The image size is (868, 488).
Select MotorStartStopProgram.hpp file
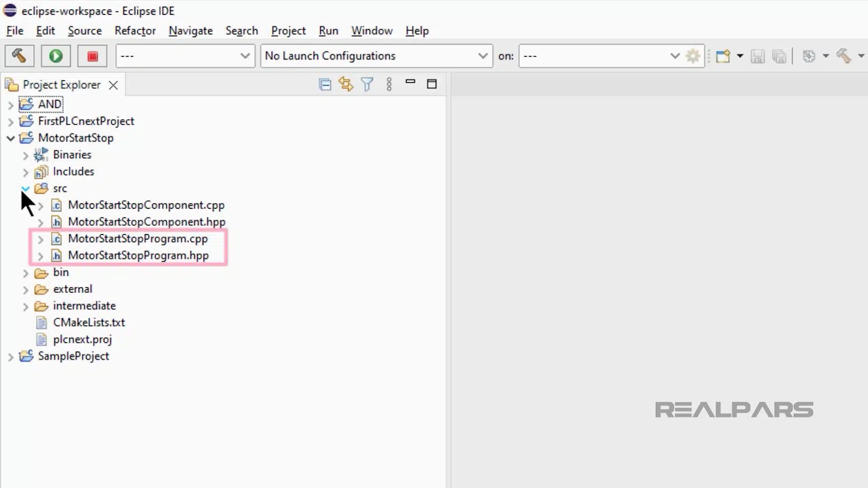(138, 255)
